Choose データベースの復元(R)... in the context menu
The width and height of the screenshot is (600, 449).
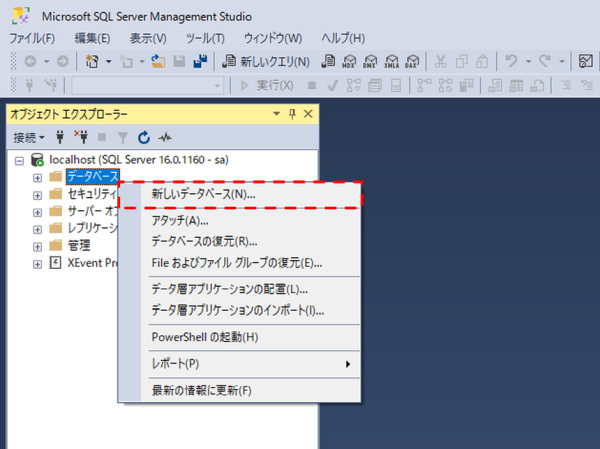coord(204,241)
